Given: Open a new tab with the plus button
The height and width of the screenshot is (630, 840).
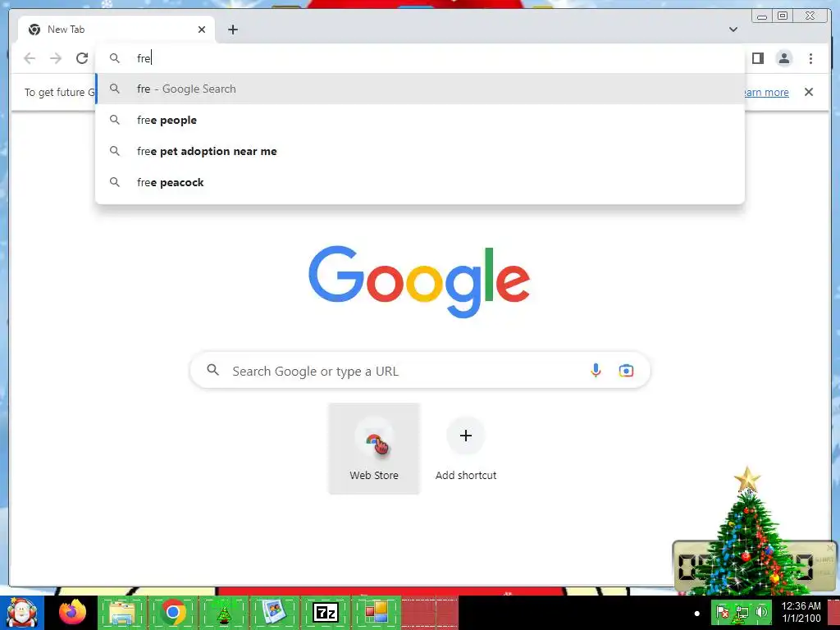Looking at the screenshot, I should point(232,30).
